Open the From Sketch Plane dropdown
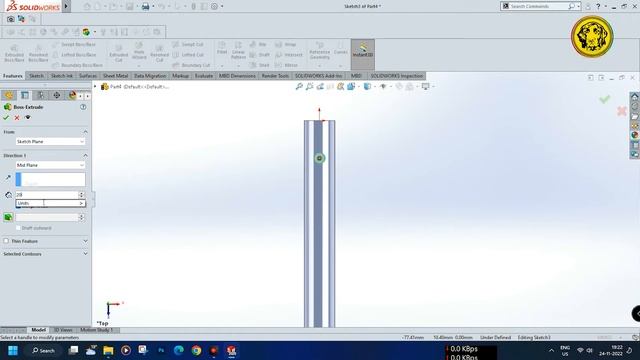The width and height of the screenshot is (640, 360). point(50,142)
